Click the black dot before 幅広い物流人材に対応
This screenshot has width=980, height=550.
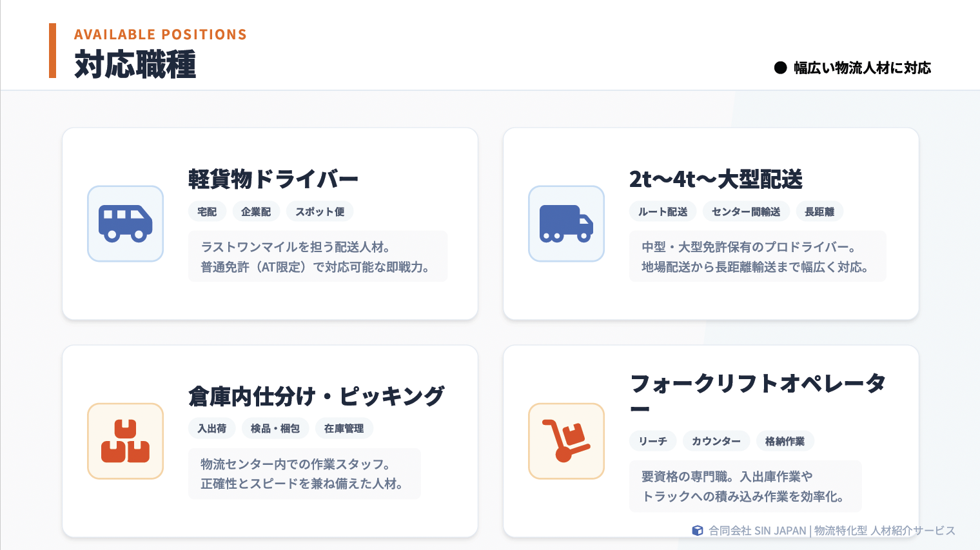coord(780,68)
